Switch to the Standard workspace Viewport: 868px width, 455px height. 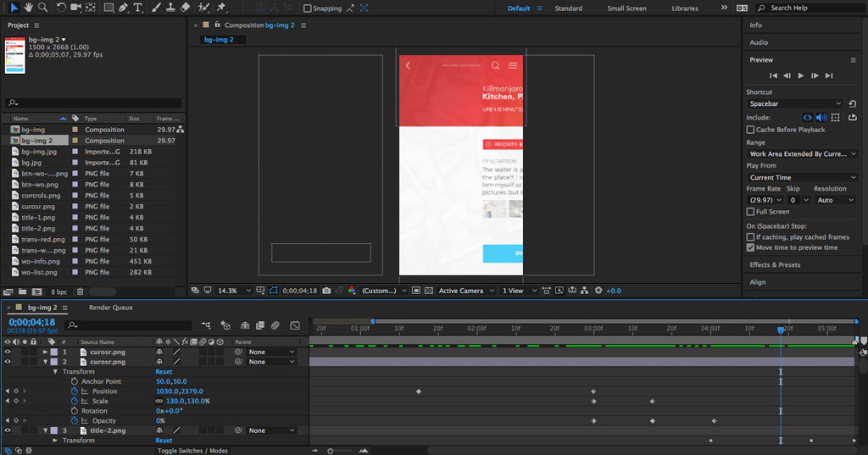point(569,8)
